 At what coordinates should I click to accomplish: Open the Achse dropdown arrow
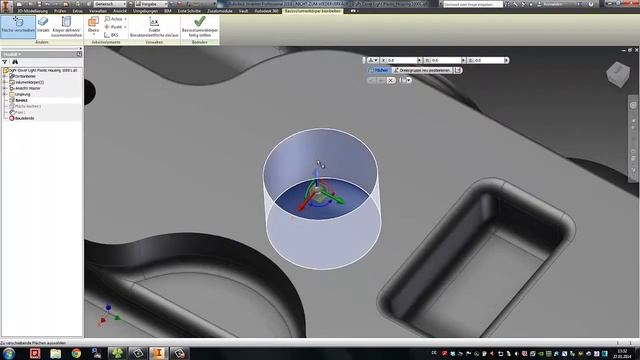pos(125,19)
